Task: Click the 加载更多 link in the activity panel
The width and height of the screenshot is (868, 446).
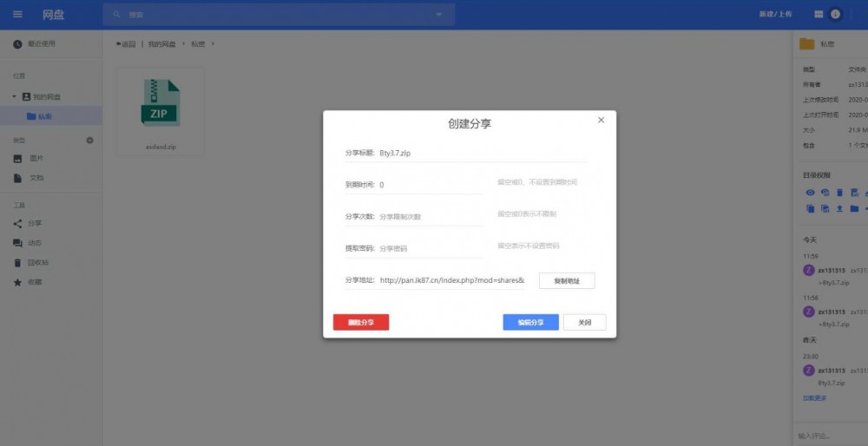Action: 814,398
